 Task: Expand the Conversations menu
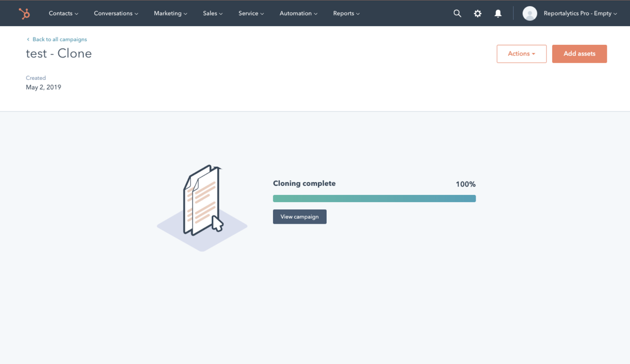tap(116, 13)
